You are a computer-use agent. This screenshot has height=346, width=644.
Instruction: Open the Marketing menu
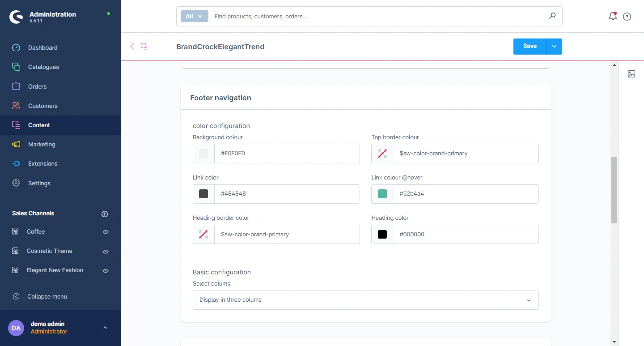[42, 144]
